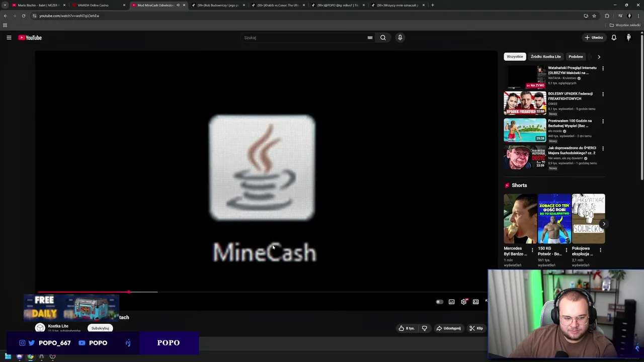Start voice search with the microphone

(400, 38)
